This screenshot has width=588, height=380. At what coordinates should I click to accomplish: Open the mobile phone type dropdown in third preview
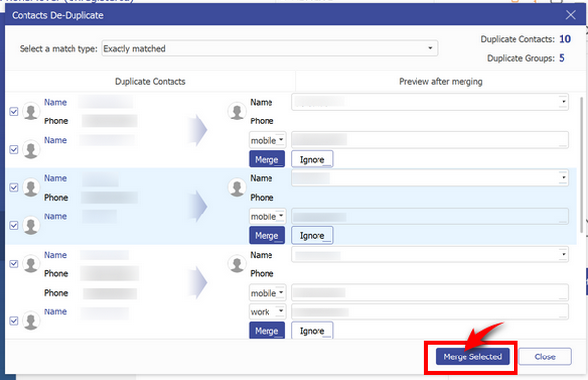(x=268, y=293)
